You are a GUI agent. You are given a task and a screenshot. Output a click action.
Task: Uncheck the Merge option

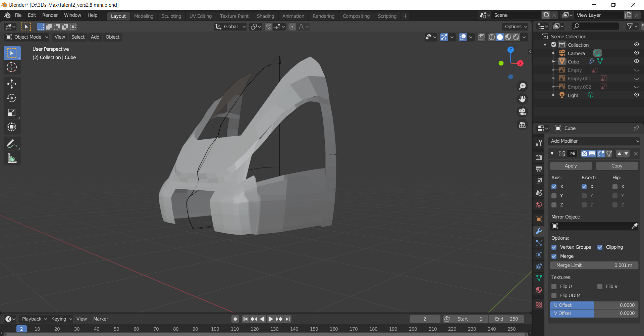click(x=554, y=256)
